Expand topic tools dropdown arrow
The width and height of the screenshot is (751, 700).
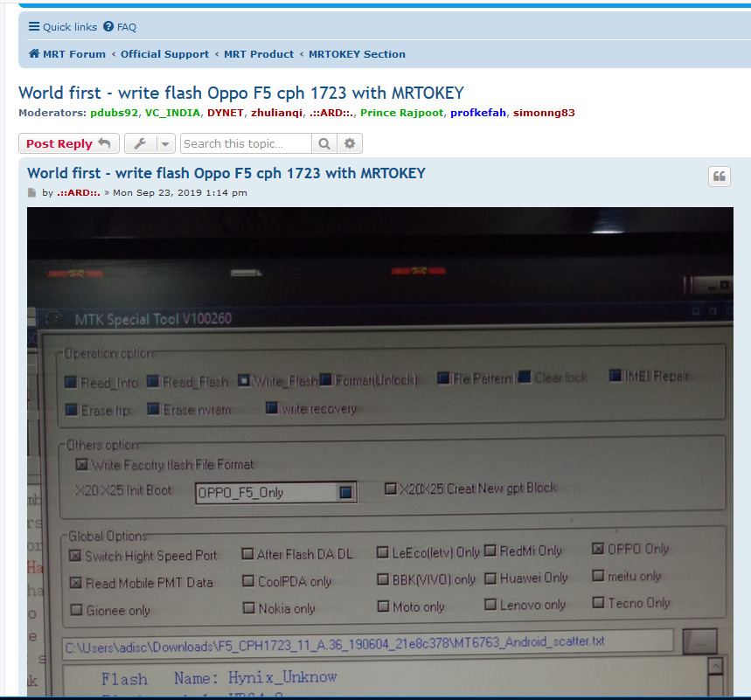165,143
